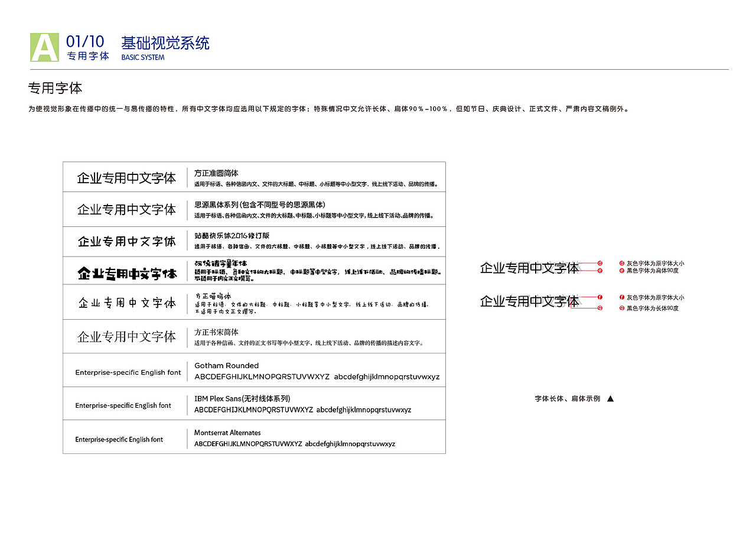Click the first 企业专用中文字体 sample cell

tap(126, 176)
